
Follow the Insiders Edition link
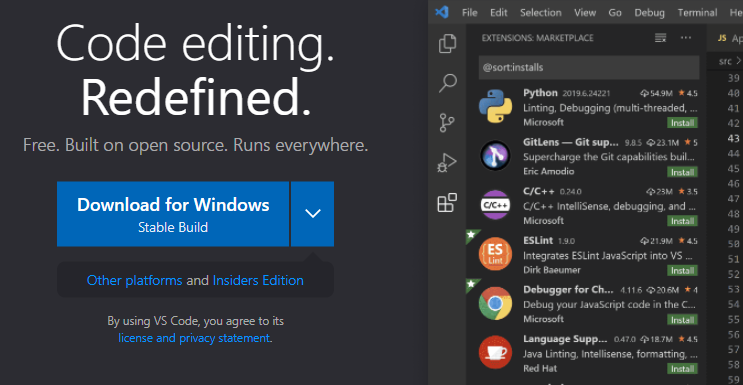pos(258,280)
